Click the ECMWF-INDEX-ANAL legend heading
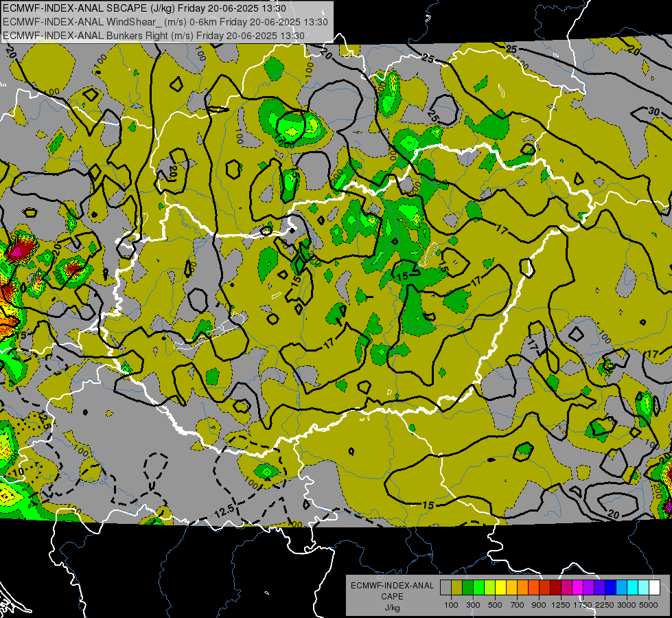 [x=393, y=586]
